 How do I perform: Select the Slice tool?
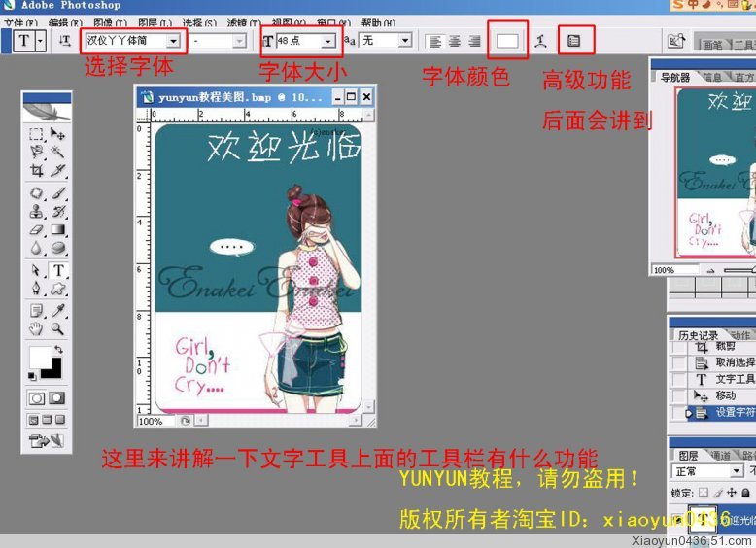58,170
